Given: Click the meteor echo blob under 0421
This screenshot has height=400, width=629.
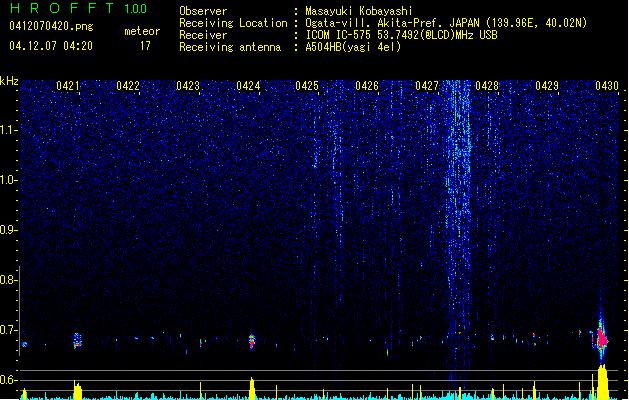Looking at the screenshot, I should coord(77,341).
